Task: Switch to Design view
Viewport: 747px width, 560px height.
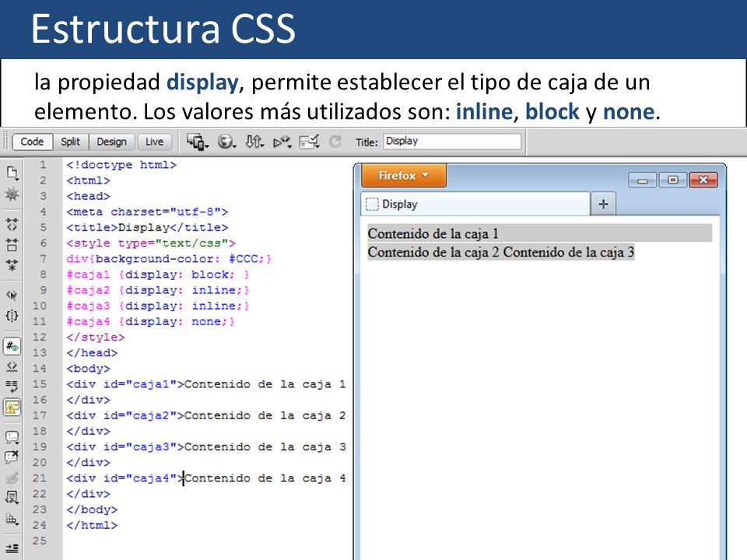Action: tap(111, 142)
